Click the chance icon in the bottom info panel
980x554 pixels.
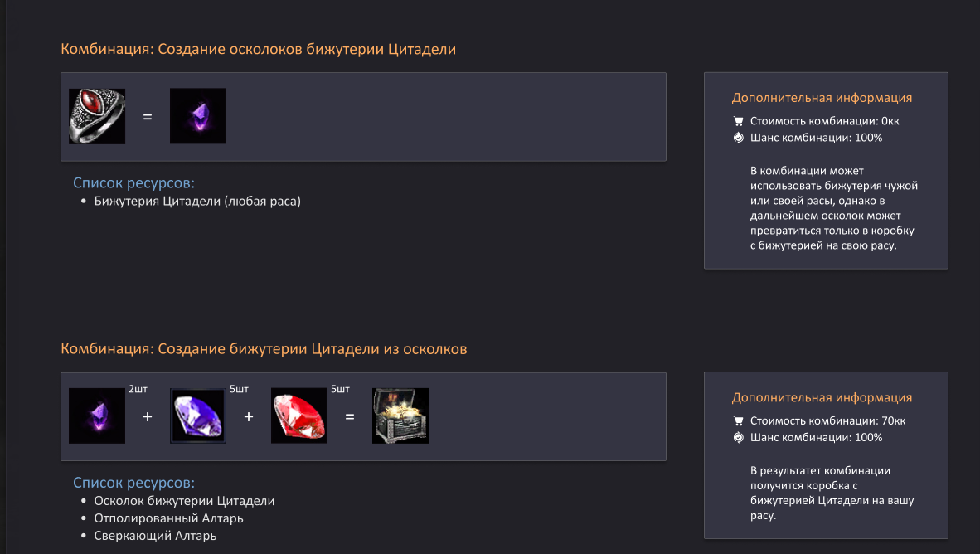(x=738, y=438)
